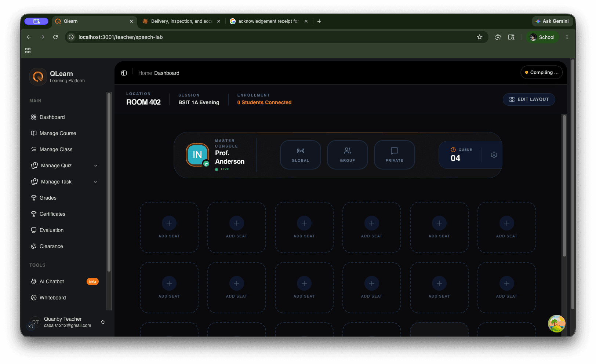Click the 0 Students Connected text
Screen dimensions: 596x364
[x=264, y=102]
